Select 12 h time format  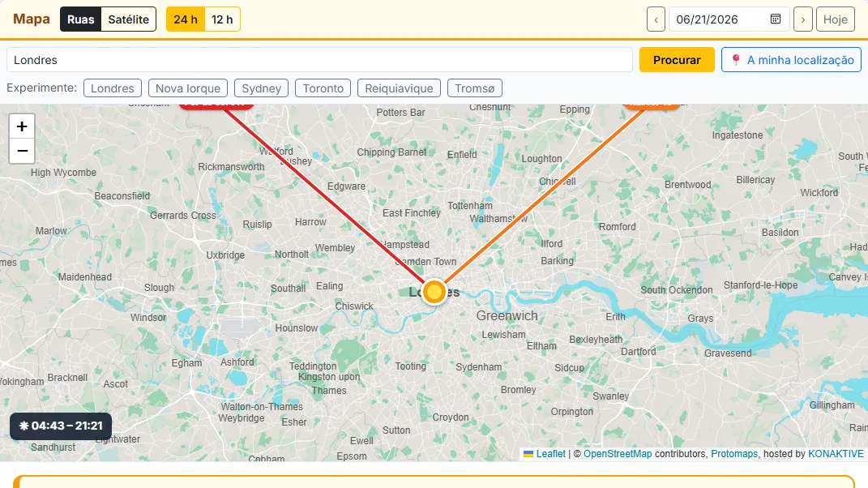(222, 19)
